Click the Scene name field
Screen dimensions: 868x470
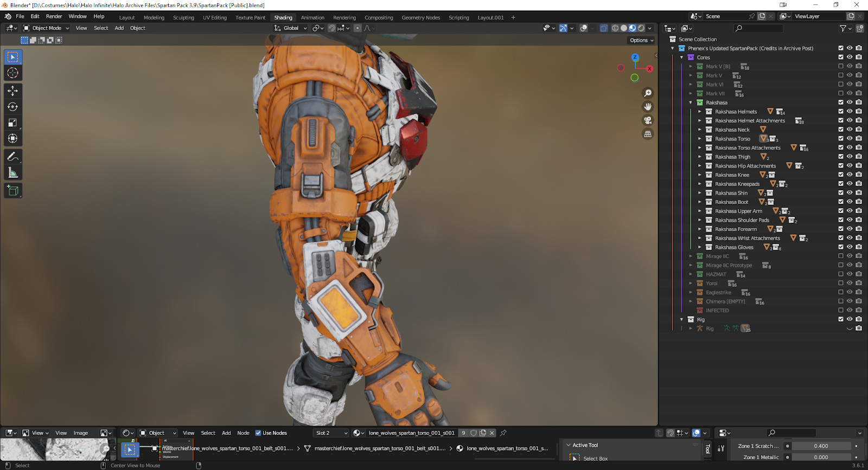[x=725, y=16]
